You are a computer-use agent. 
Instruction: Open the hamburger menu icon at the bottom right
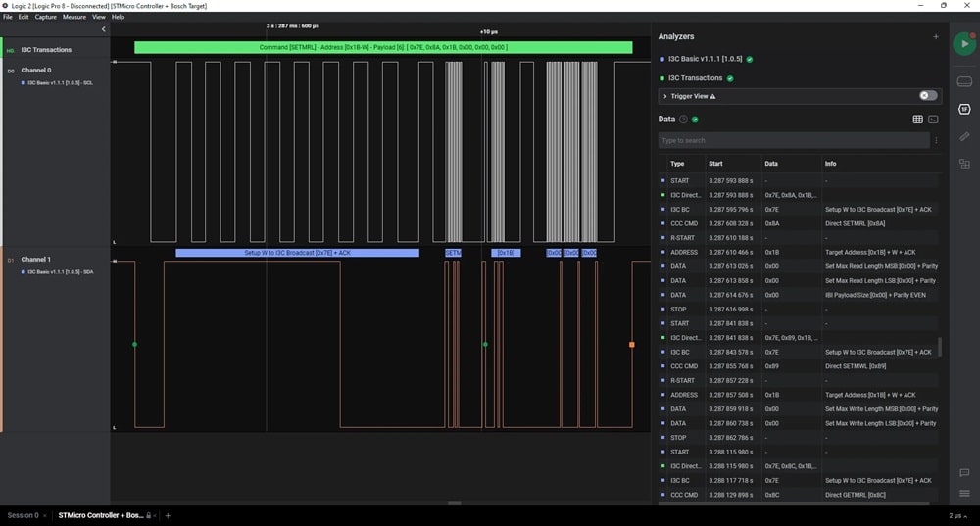[x=964, y=494]
